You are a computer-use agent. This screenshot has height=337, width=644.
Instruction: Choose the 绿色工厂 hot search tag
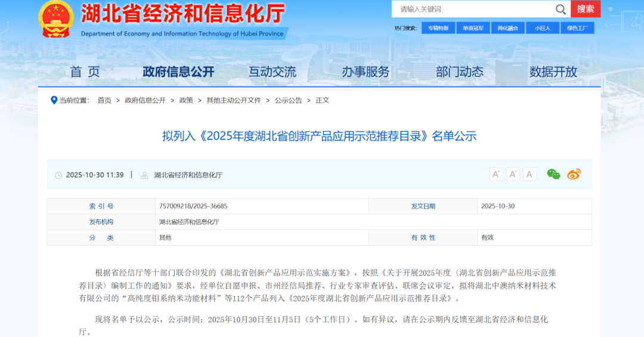577,28
